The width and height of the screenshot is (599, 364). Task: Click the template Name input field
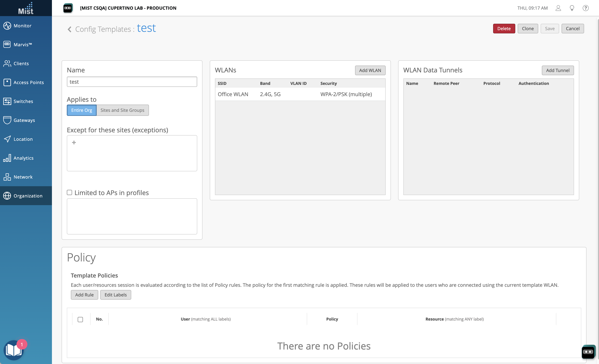(x=132, y=82)
